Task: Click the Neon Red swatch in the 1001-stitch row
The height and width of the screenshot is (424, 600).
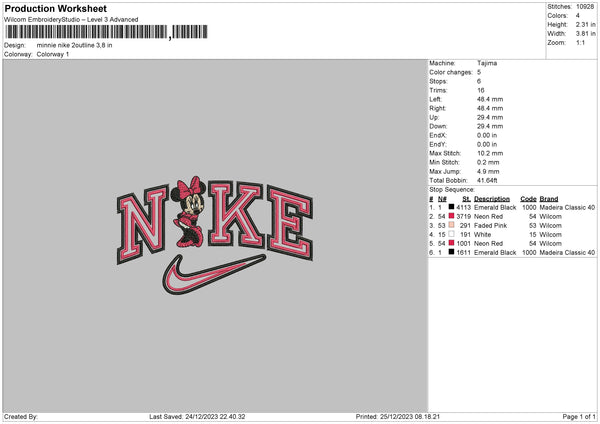Action: click(451, 243)
